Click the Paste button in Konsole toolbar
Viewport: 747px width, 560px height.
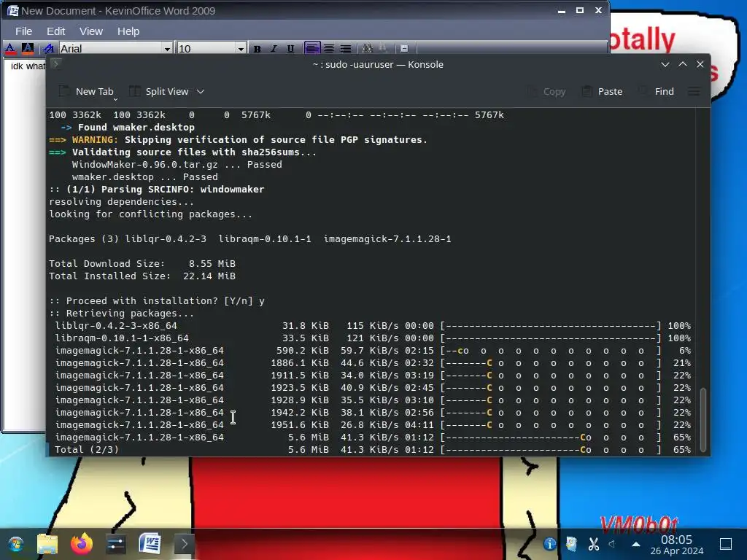(x=602, y=91)
